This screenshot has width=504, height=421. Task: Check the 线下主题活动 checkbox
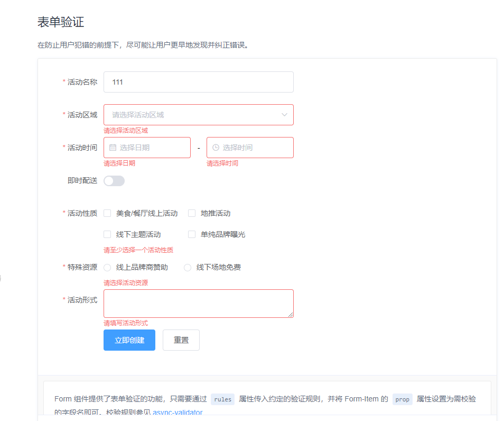pos(107,234)
